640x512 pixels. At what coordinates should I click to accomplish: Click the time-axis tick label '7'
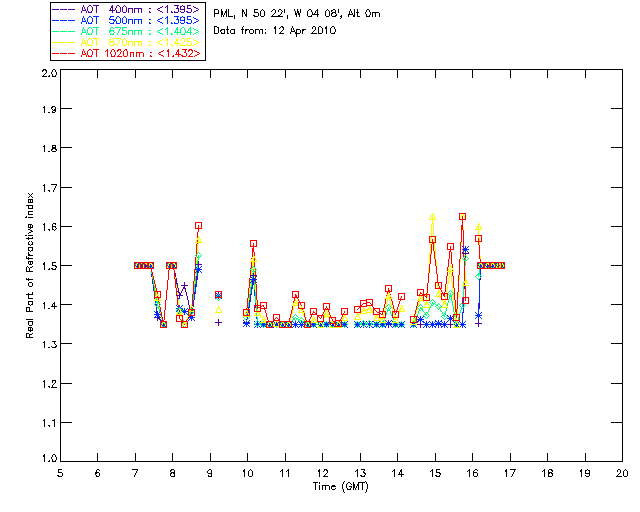pos(135,473)
